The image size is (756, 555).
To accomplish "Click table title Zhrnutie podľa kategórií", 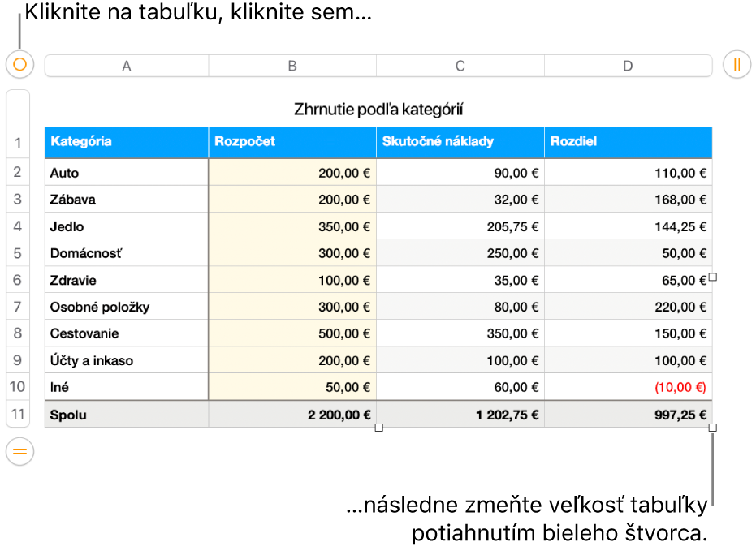I will [x=378, y=110].
